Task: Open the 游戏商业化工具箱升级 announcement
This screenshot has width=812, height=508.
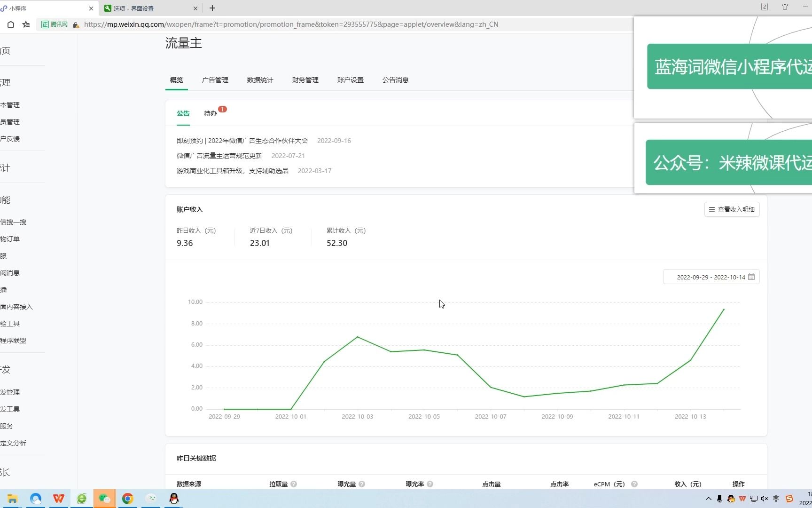Action: pos(233,171)
